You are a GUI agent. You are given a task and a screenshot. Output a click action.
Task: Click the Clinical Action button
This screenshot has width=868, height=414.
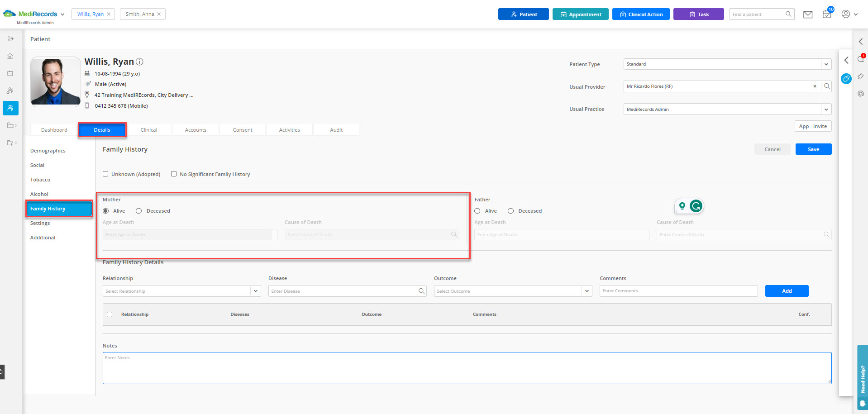(x=641, y=14)
